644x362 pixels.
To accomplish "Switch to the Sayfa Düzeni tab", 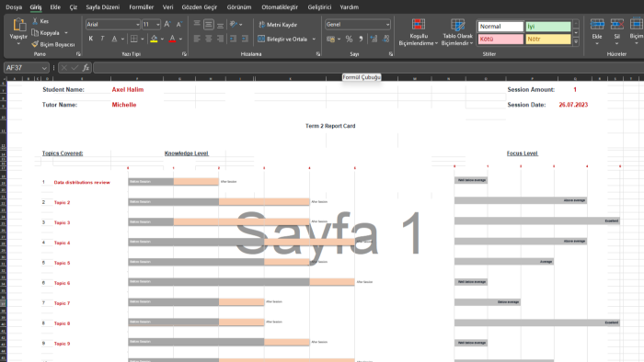I will click(x=103, y=7).
